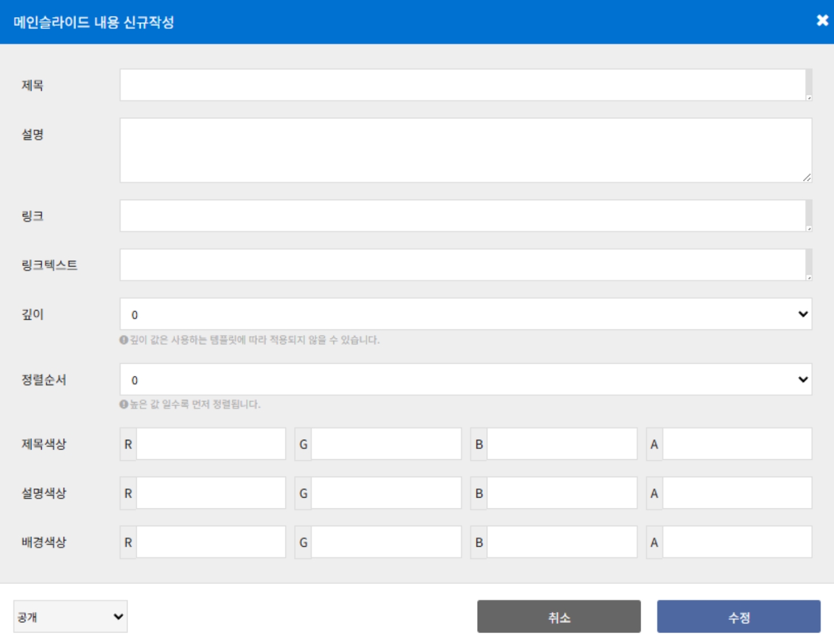Click the 제목 field resize grip

coord(809,98)
